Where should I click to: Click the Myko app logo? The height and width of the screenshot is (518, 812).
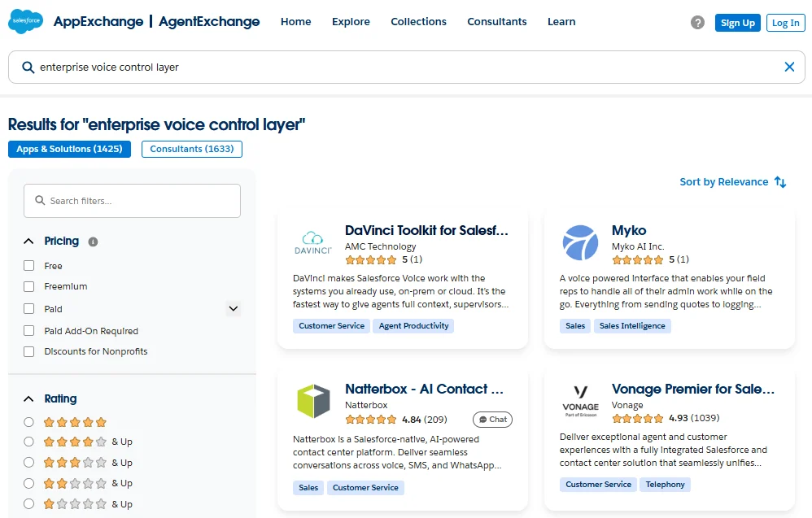point(580,242)
